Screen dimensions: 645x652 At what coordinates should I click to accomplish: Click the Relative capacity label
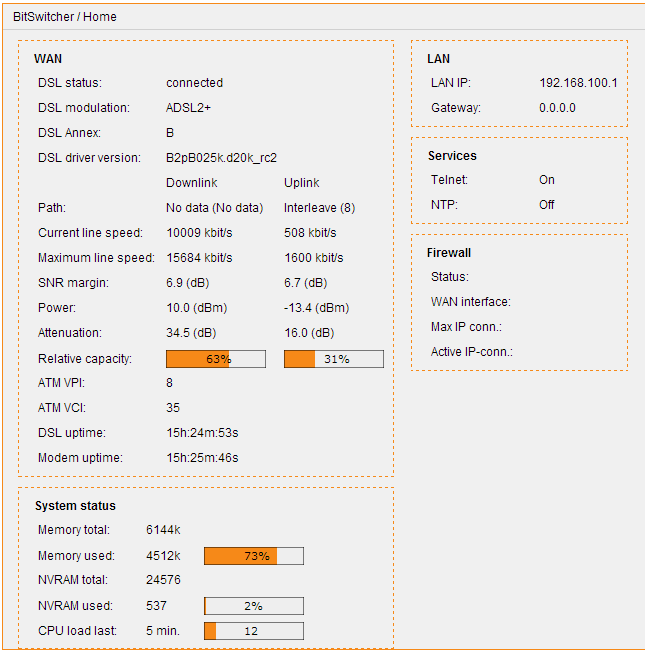click(85, 359)
